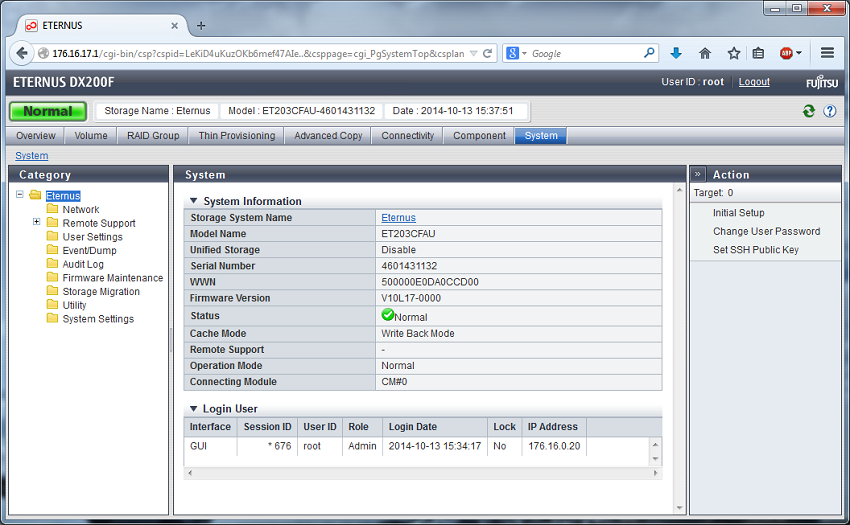The height and width of the screenshot is (525, 850).
Task: Refresh ETERNUS view with green arrows icon
Action: point(809,111)
